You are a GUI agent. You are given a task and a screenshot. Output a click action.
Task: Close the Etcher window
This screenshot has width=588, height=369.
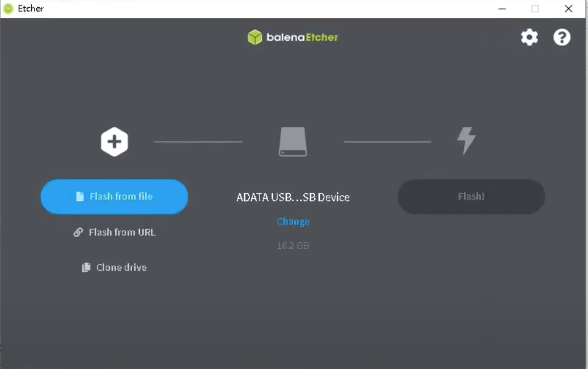568,9
